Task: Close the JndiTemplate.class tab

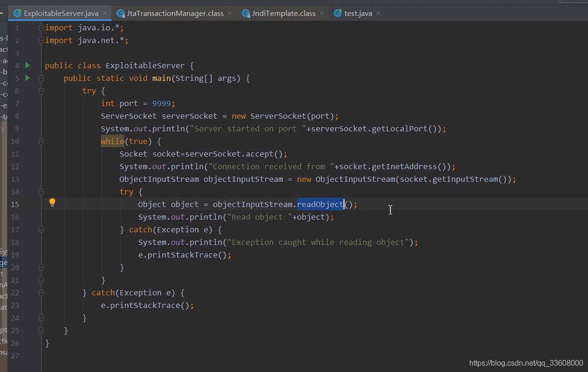Action: pos(322,13)
